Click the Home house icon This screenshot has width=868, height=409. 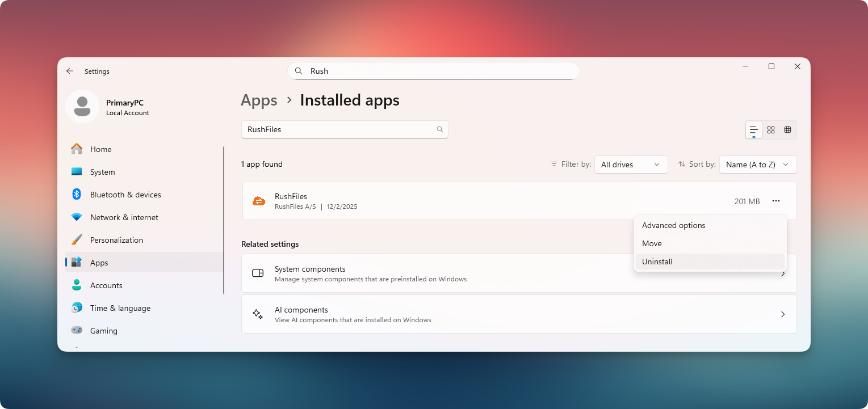click(77, 149)
